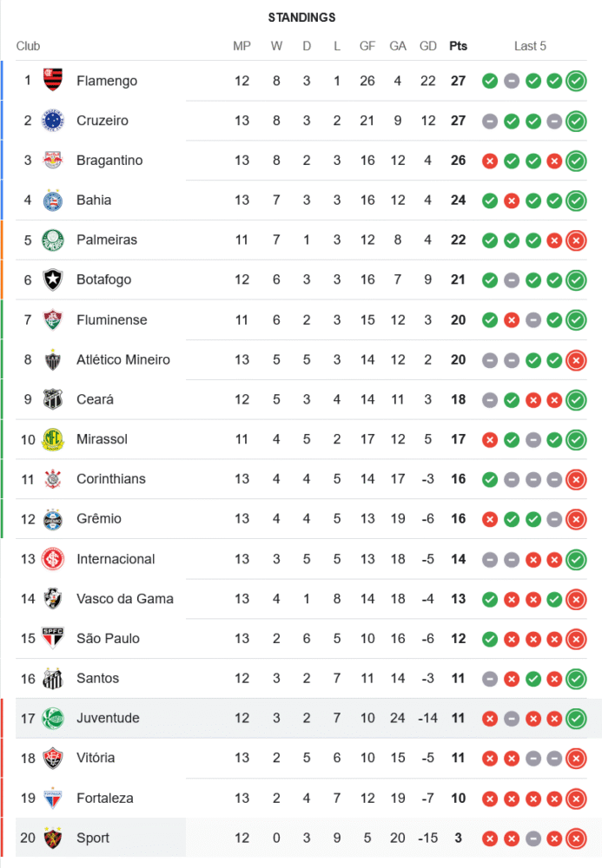Click the MP column header
This screenshot has width=602, height=868.
(x=241, y=46)
